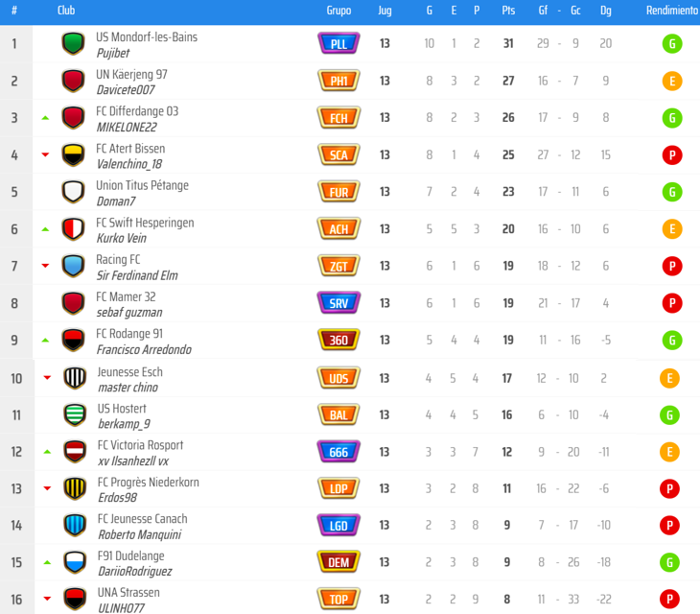700x614 pixels.
Task: Click the 360 group badge
Action: coord(338,341)
